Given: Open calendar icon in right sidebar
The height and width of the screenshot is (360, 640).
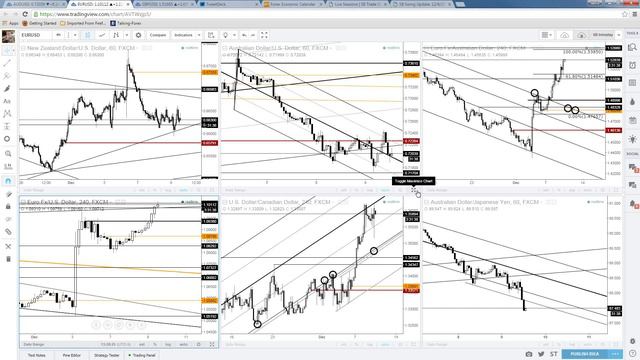Looking at the screenshot, I should pos(633,120).
